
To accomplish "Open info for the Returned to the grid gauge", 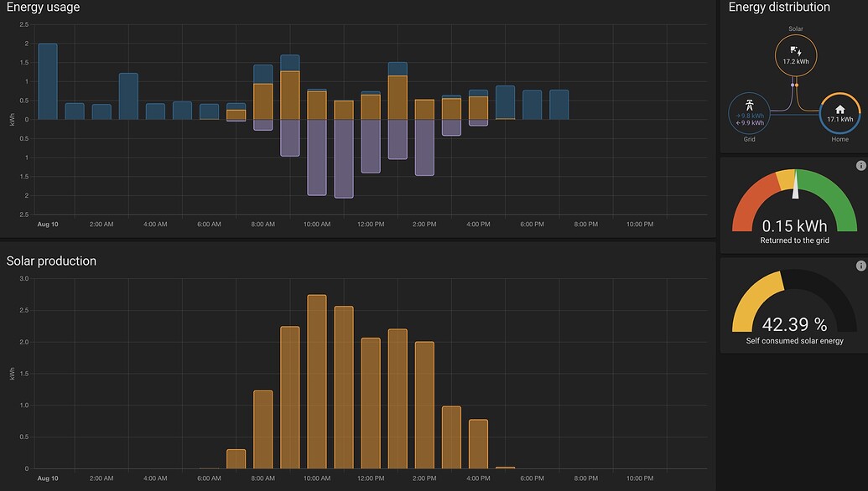I will click(x=860, y=165).
